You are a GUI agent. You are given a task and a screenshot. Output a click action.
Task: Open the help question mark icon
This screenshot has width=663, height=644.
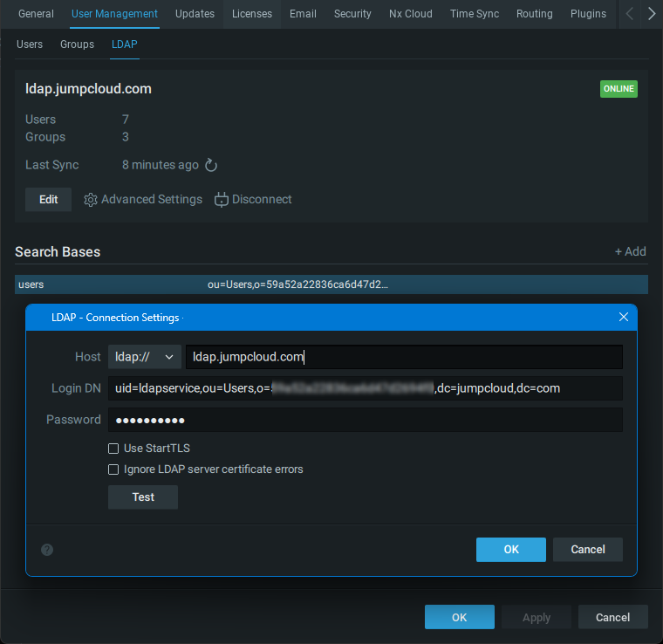[x=47, y=550]
